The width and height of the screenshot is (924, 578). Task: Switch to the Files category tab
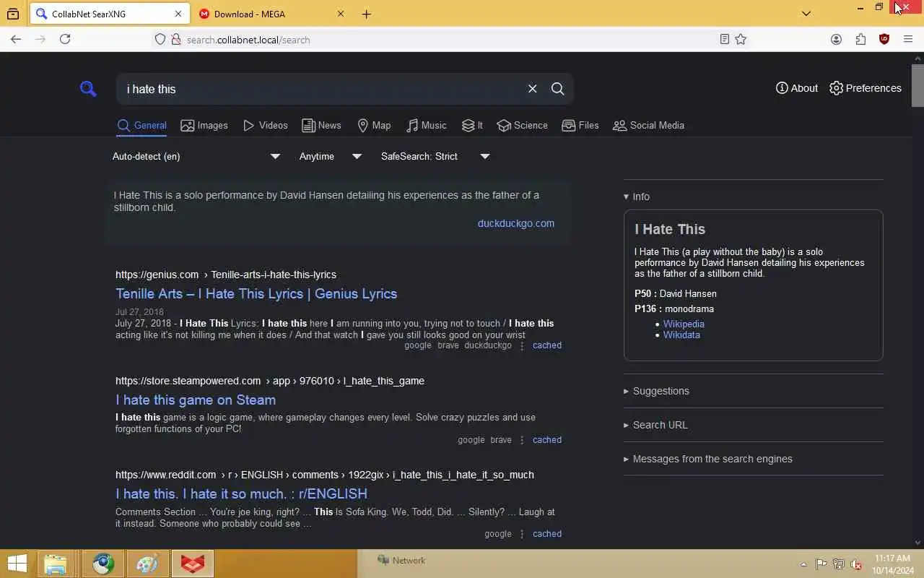pyautogui.click(x=580, y=125)
